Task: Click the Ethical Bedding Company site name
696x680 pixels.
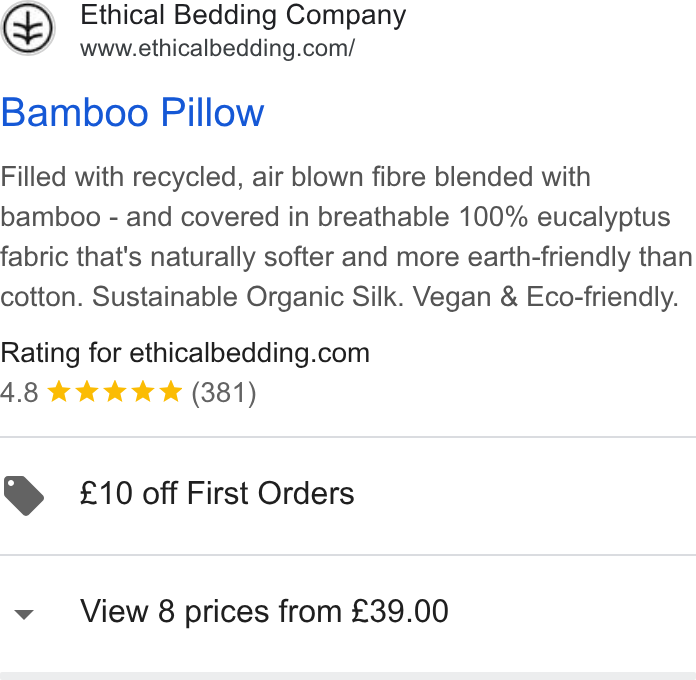Action: [243, 16]
